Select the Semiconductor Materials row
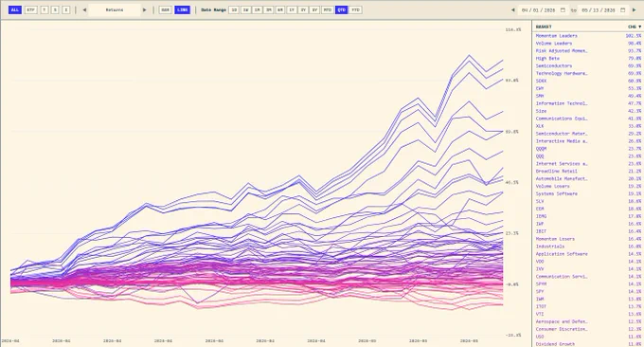The width and height of the screenshot is (644, 347). point(588,134)
